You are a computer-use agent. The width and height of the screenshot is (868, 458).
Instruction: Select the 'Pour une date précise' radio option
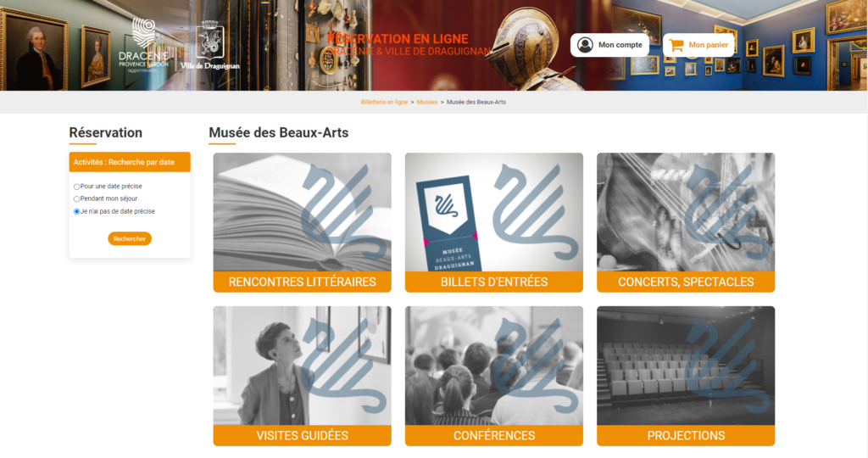click(76, 187)
